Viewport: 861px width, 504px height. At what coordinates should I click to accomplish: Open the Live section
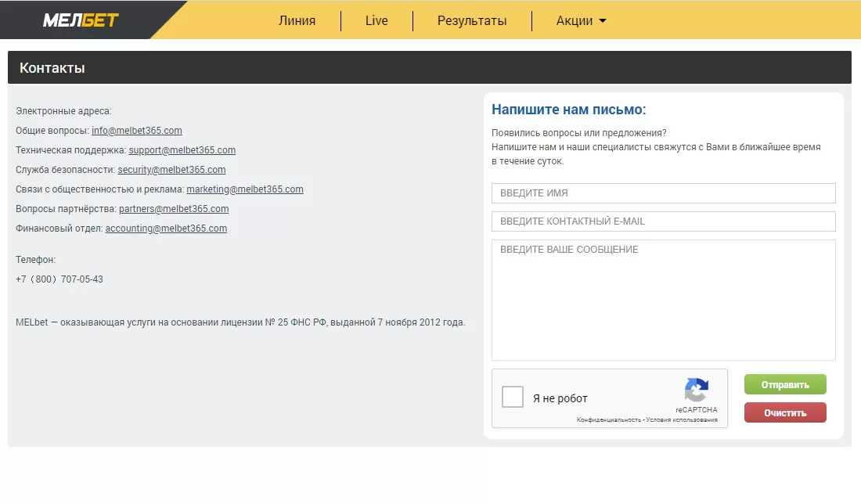(376, 21)
